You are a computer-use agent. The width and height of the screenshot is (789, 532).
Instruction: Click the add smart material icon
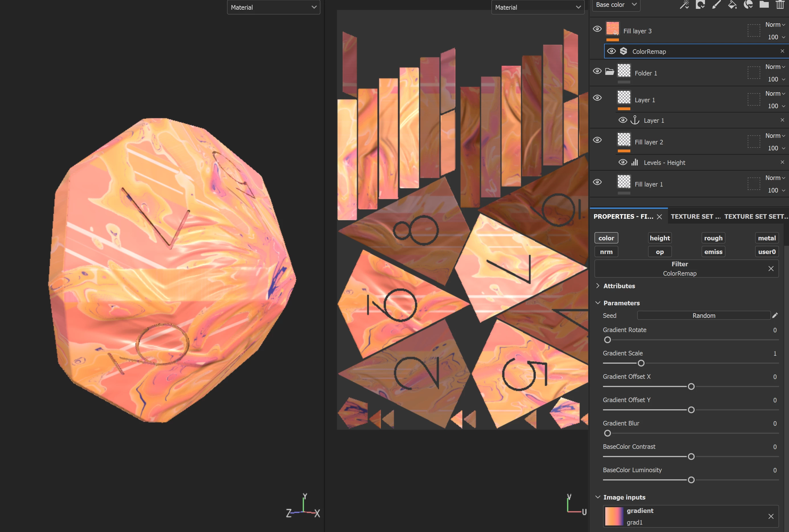coord(748,5)
